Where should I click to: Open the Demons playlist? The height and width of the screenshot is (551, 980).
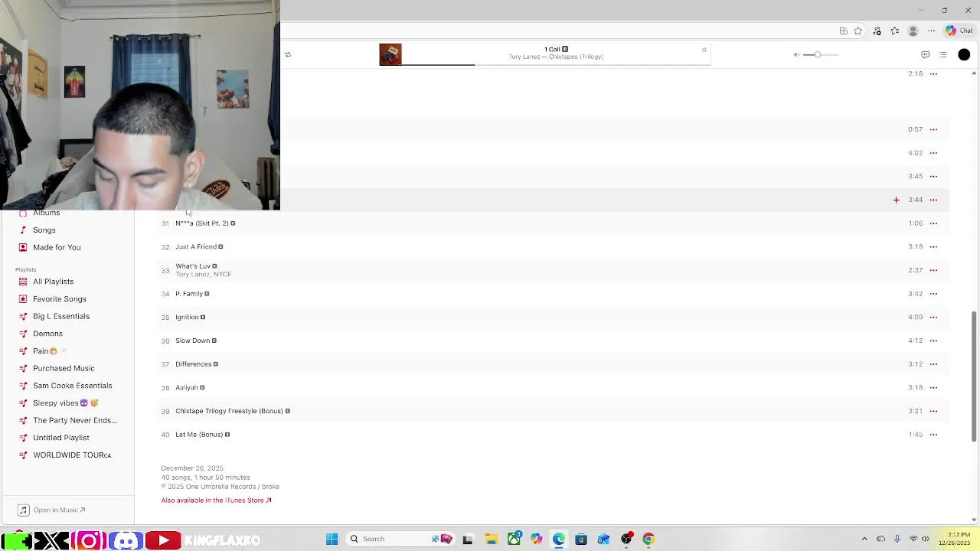coord(47,334)
